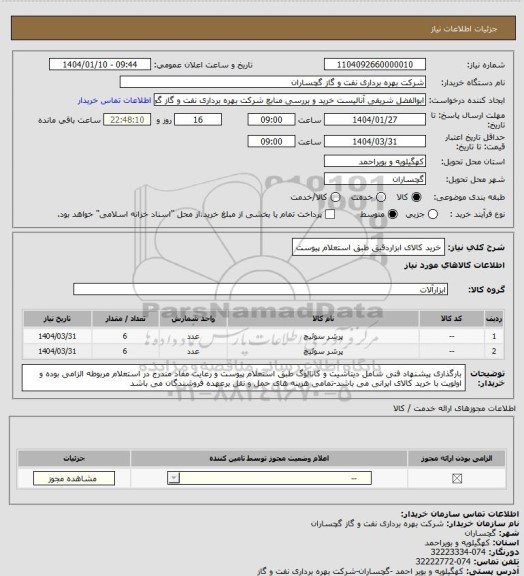Image resolution: width=524 pixels, height=576 pixels.
Task: Open the اطلاعات تماس خریدار link
Action: point(115,100)
